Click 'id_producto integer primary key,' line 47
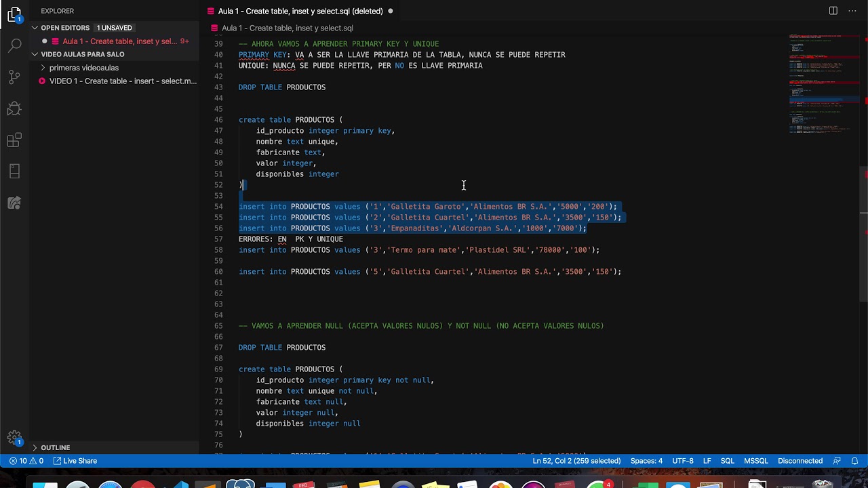The width and height of the screenshot is (868, 488). point(325,131)
